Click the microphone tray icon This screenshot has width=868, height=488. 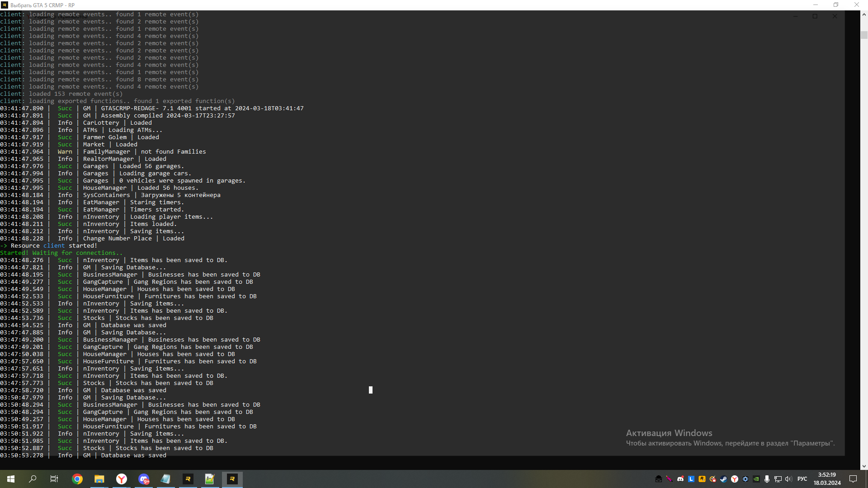tap(767, 479)
